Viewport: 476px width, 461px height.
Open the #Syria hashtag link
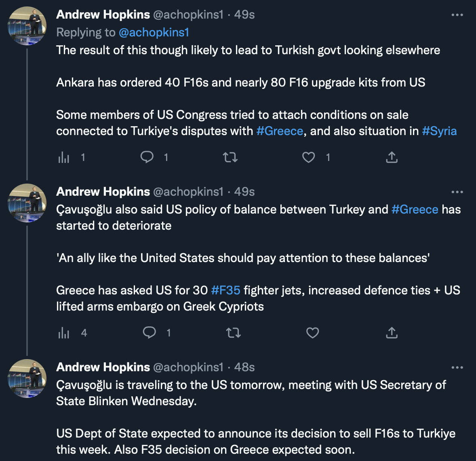click(x=439, y=131)
